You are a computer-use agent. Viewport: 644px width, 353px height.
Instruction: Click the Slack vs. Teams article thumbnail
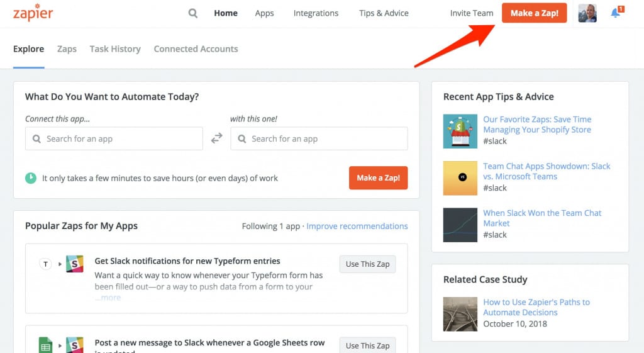[x=460, y=178]
